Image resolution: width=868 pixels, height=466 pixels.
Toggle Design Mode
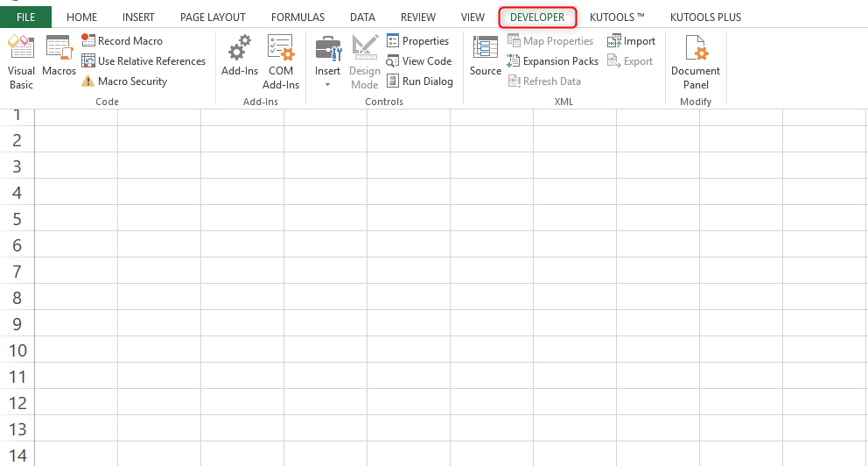(x=364, y=62)
